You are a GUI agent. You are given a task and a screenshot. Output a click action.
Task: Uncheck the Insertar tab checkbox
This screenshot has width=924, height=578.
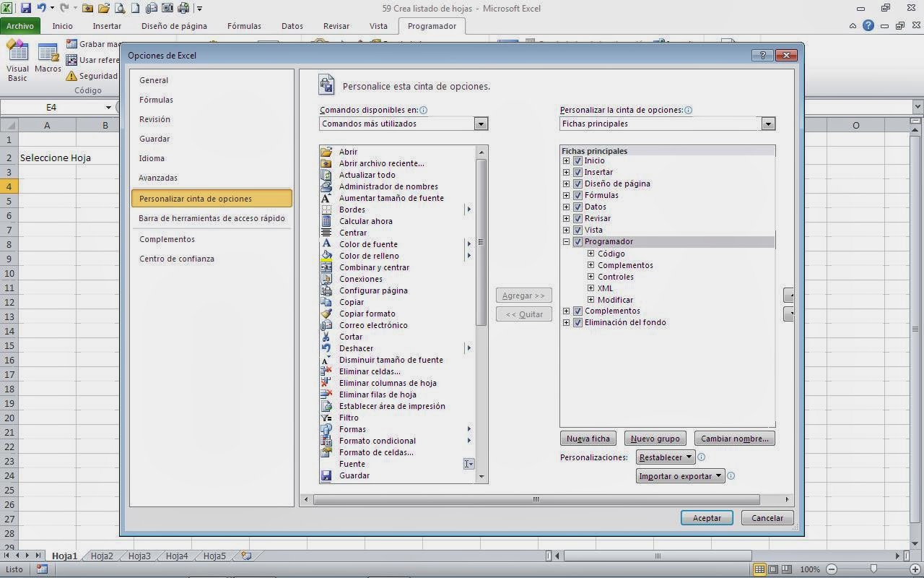click(x=577, y=172)
